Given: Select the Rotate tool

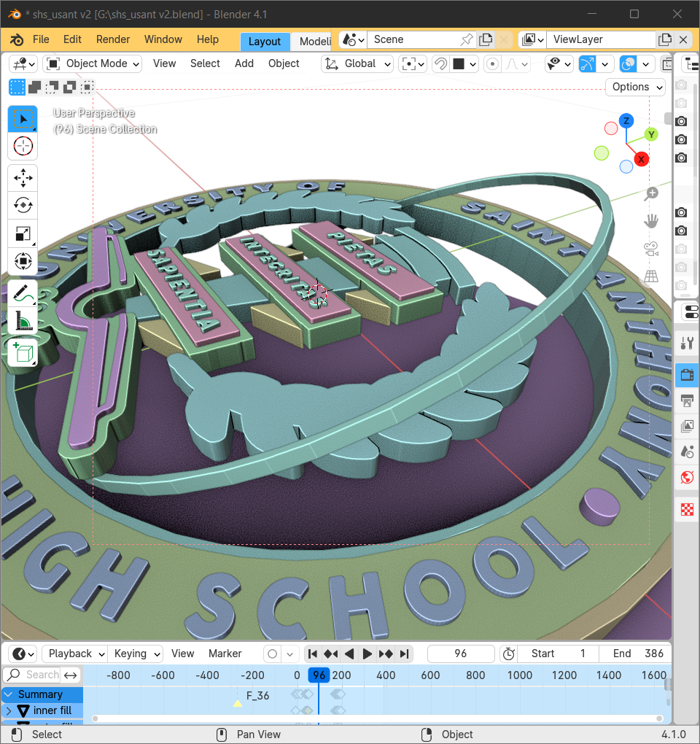Looking at the screenshot, I should click(23, 206).
